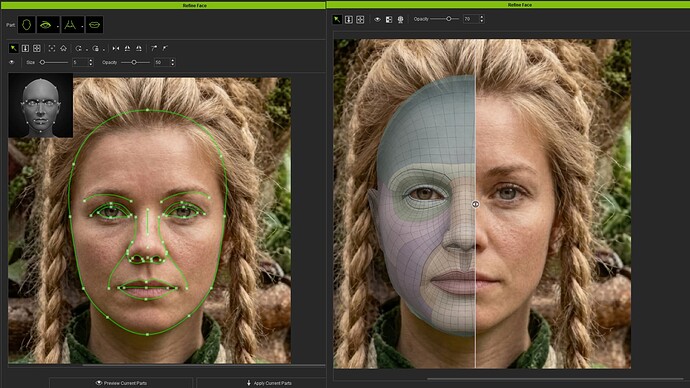Increase right Opacity with stepper up arrow
This screenshot has height=388, width=690.
coord(481,17)
